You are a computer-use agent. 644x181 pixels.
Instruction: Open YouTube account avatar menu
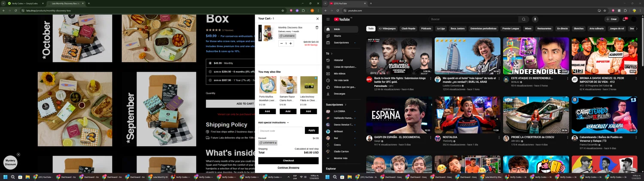tap(634, 19)
